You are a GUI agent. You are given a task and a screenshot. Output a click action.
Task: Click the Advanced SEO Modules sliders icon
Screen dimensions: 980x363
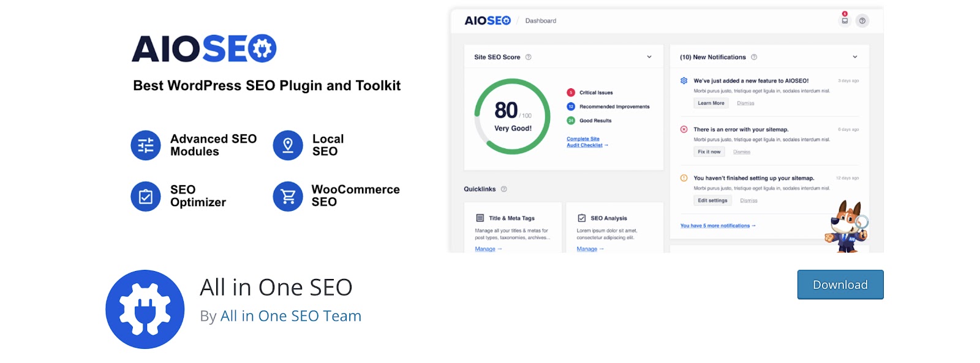146,145
